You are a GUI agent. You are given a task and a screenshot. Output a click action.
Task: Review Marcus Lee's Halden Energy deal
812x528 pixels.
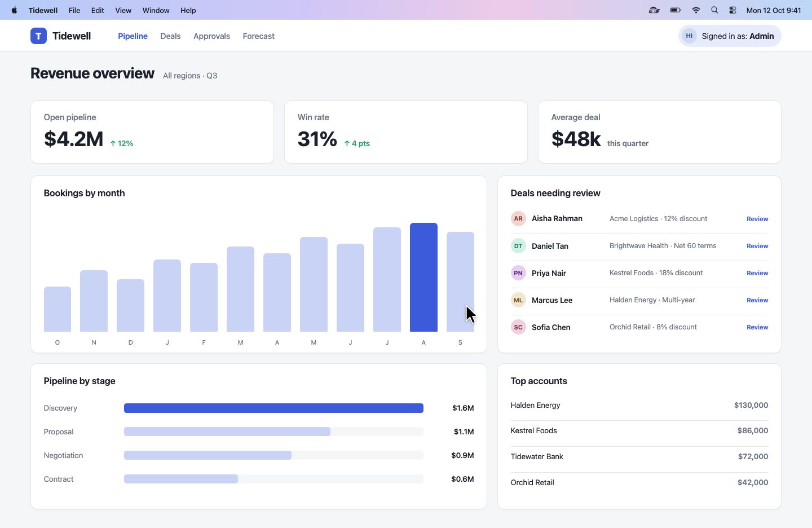click(x=757, y=300)
